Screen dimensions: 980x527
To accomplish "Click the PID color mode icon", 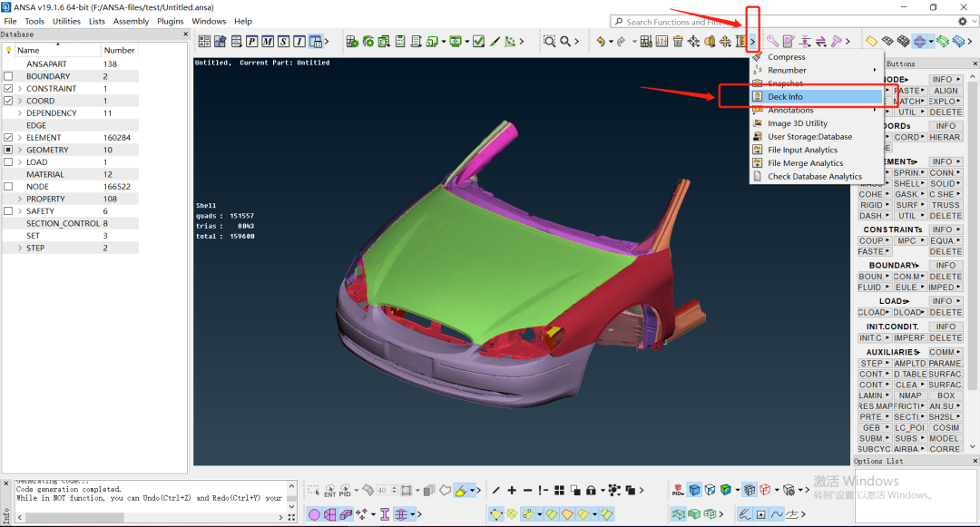I will click(x=678, y=490).
